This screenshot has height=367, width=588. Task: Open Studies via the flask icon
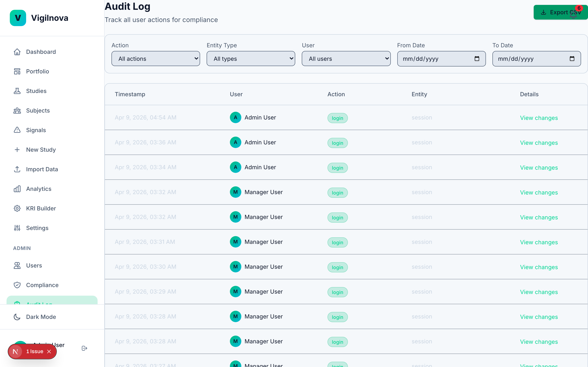coord(17,91)
